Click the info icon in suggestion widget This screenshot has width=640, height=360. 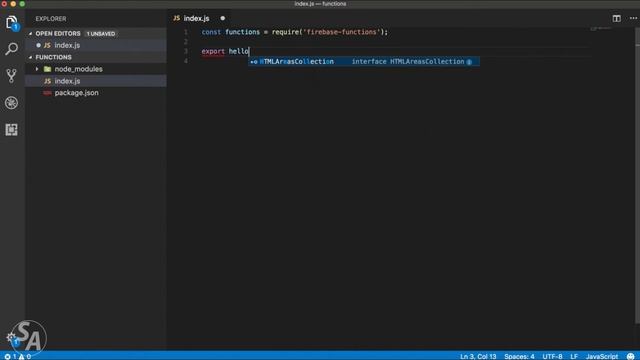(x=469, y=62)
